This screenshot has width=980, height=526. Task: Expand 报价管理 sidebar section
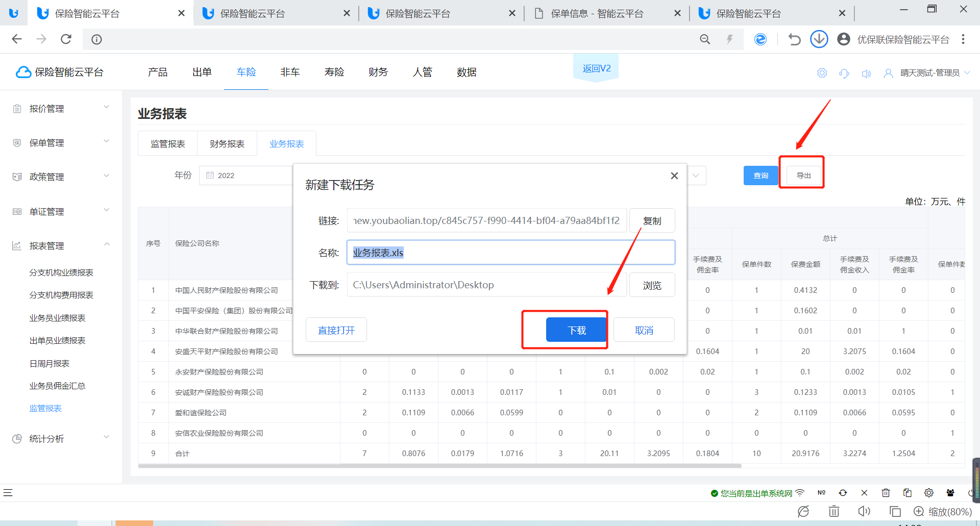point(61,108)
